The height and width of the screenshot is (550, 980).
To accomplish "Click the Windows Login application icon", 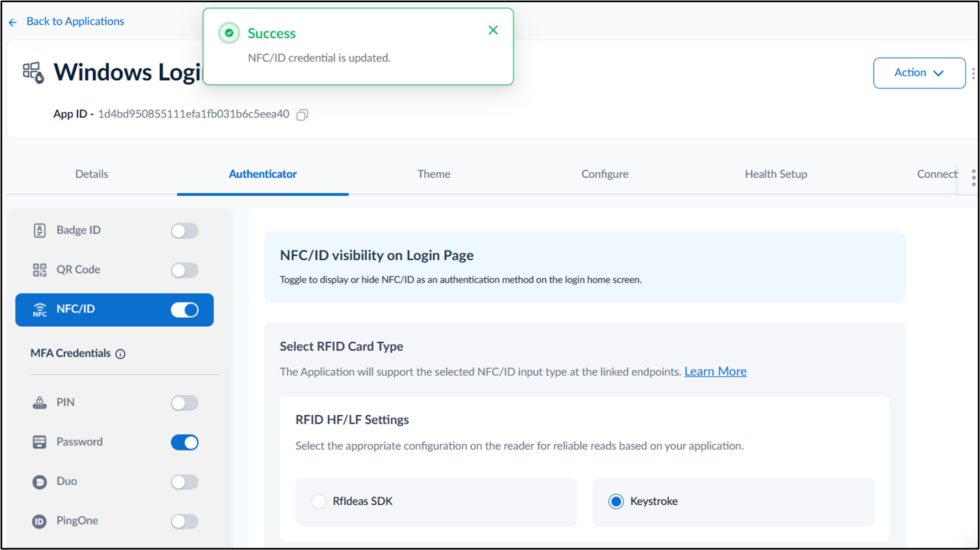I will pos(33,72).
